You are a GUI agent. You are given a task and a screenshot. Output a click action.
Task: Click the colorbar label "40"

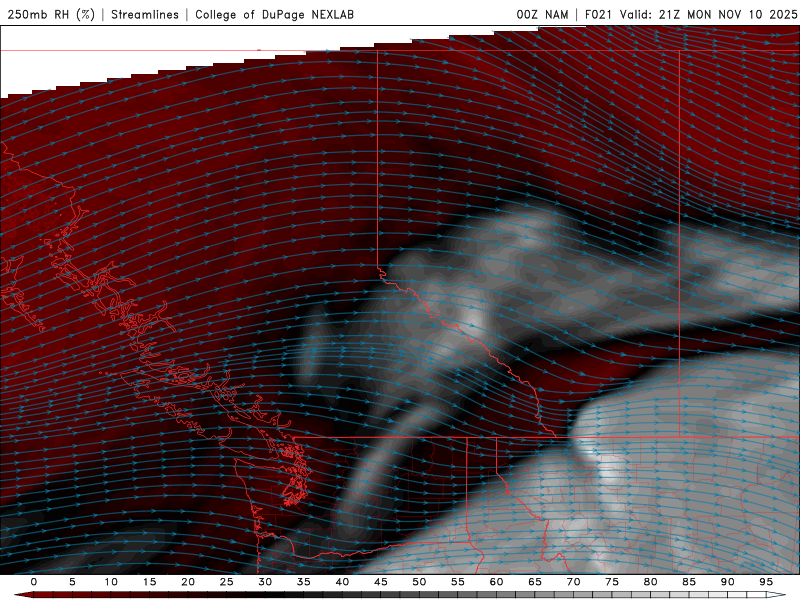pyautogui.click(x=342, y=582)
